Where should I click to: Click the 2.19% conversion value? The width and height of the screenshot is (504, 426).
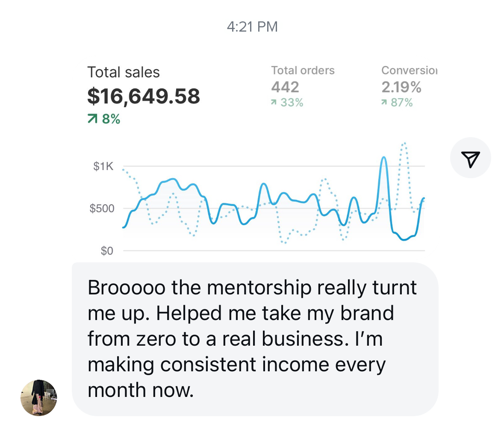[401, 87]
